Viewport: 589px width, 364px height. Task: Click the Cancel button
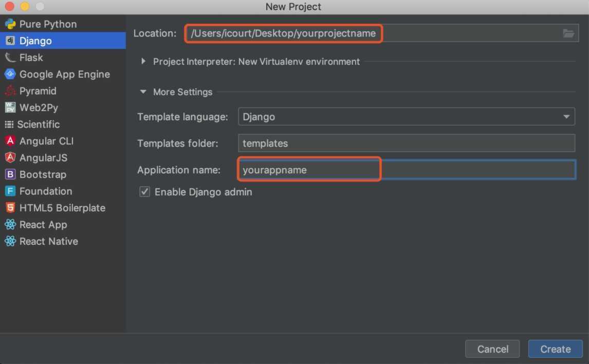click(492, 349)
